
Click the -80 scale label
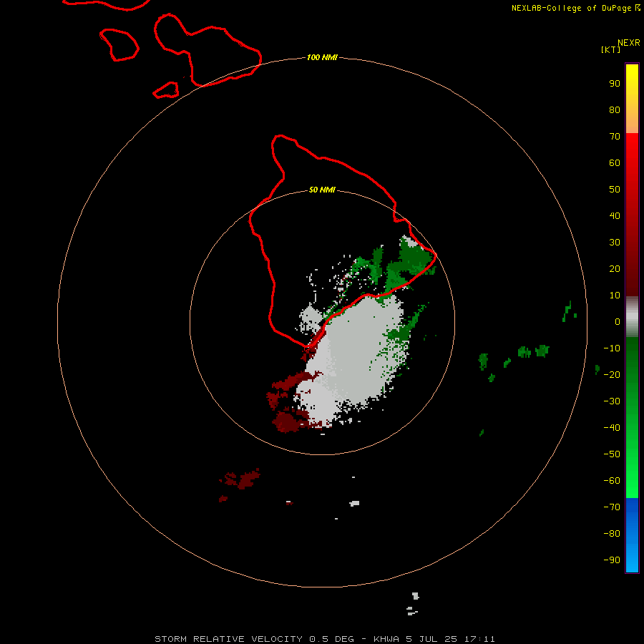point(612,534)
